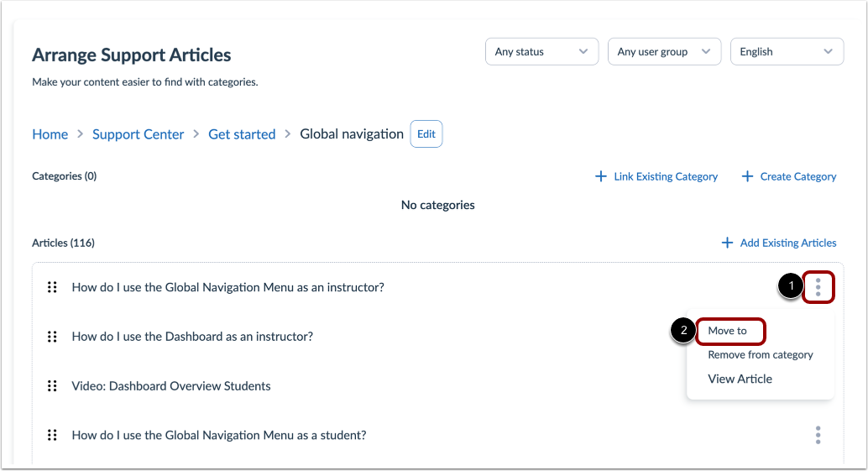Click the plus icon beside Add Existing Articles
The height and width of the screenshot is (471, 868).
click(727, 243)
